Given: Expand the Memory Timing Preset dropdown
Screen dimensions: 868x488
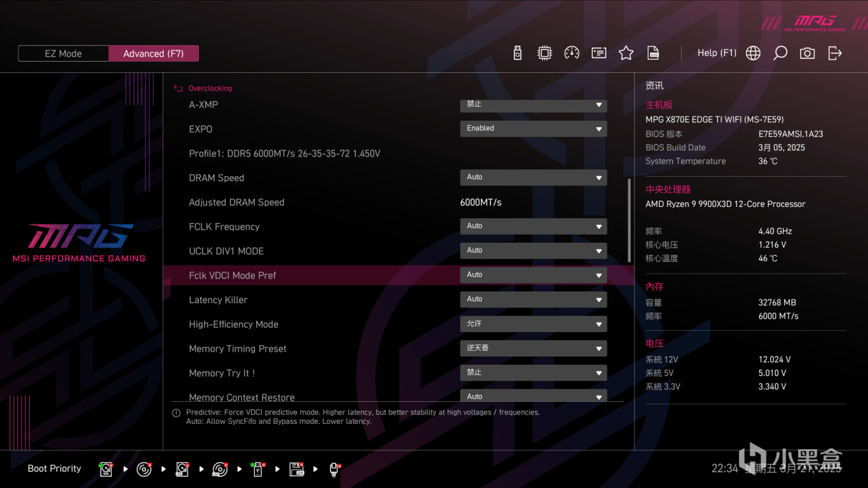Looking at the screenshot, I should (533, 348).
